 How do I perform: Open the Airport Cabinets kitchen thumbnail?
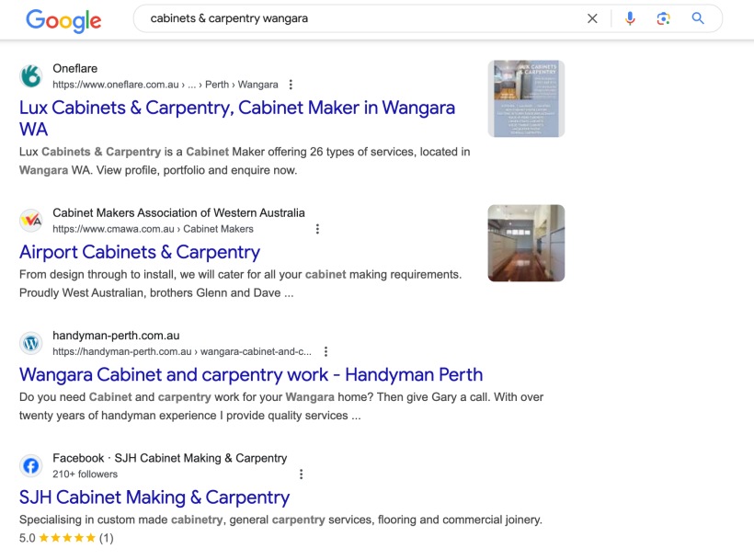(x=526, y=244)
